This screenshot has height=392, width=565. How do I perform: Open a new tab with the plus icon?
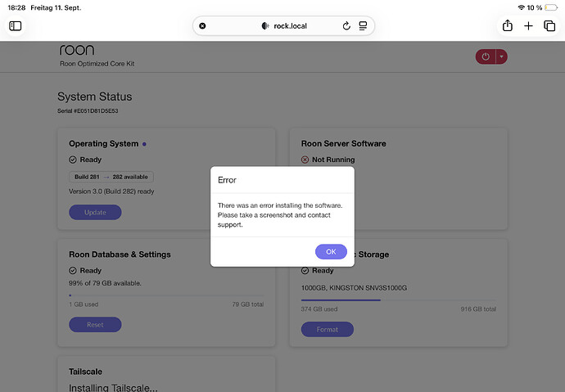pos(528,26)
